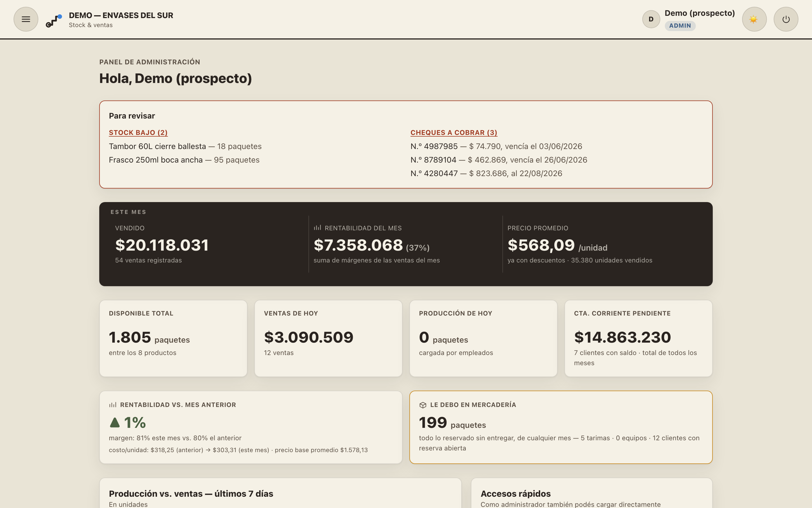Click the Demo (prospecto) username
Viewport: 812px width, 508px height.
700,13
